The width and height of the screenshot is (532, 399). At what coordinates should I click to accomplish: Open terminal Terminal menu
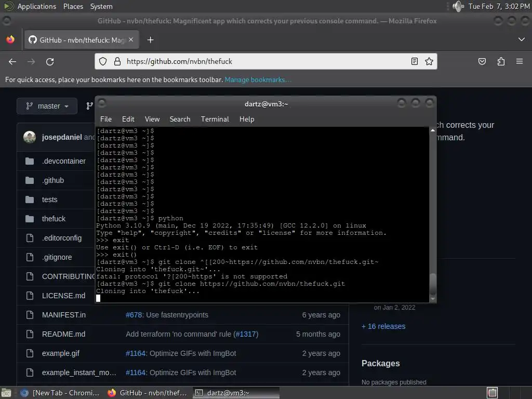[215, 119]
